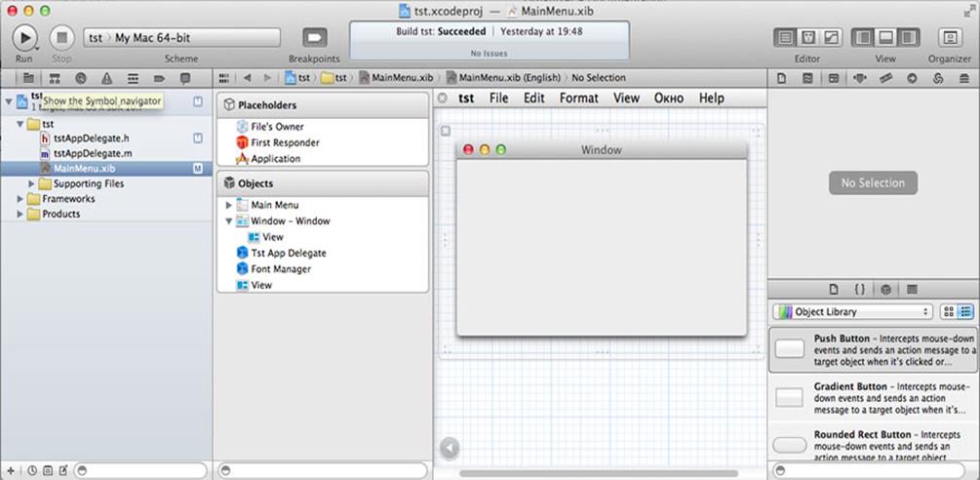Toggle Breakpoints on or off
Screen dimensions: 980x480
(314, 37)
